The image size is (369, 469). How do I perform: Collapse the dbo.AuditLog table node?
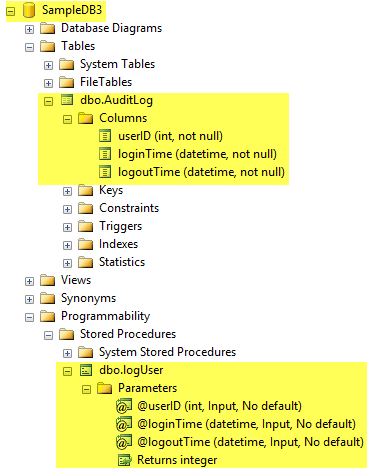[48, 101]
